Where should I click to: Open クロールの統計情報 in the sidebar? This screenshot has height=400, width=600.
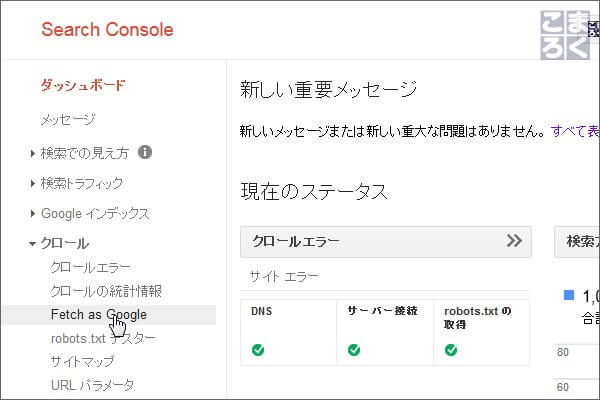[106, 291]
